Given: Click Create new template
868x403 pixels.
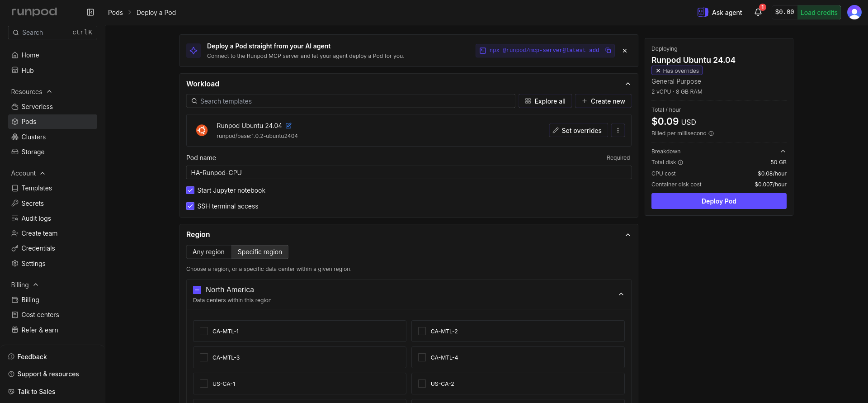Looking at the screenshot, I should (603, 101).
